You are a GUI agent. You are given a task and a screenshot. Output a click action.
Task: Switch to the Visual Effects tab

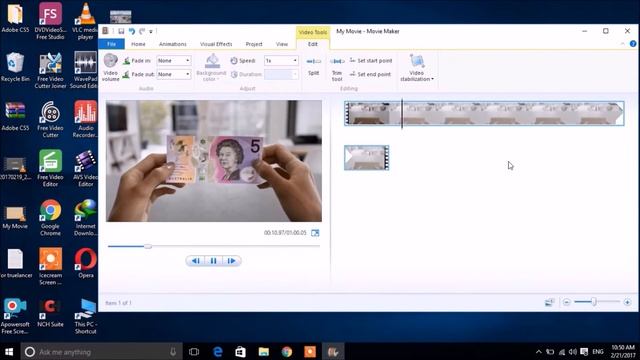(216, 44)
